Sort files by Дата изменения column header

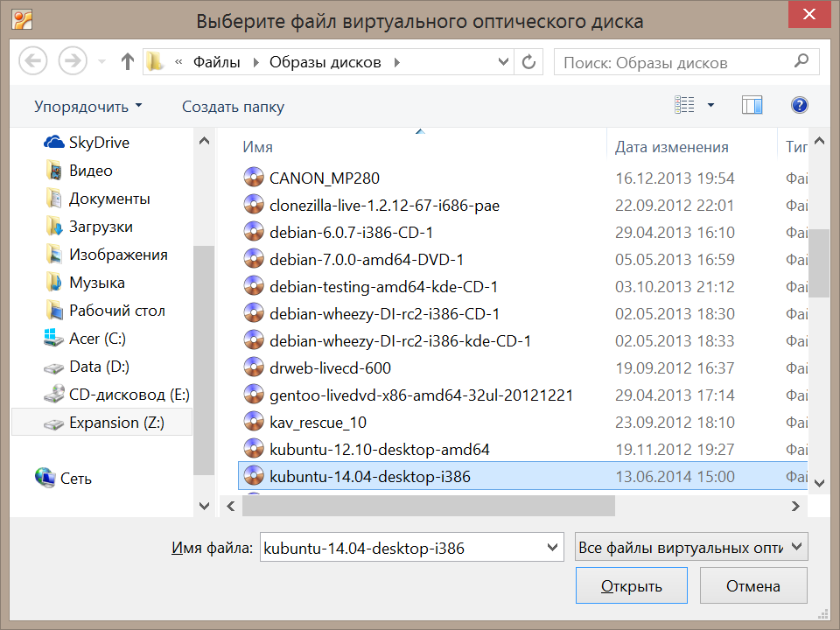[x=671, y=147]
